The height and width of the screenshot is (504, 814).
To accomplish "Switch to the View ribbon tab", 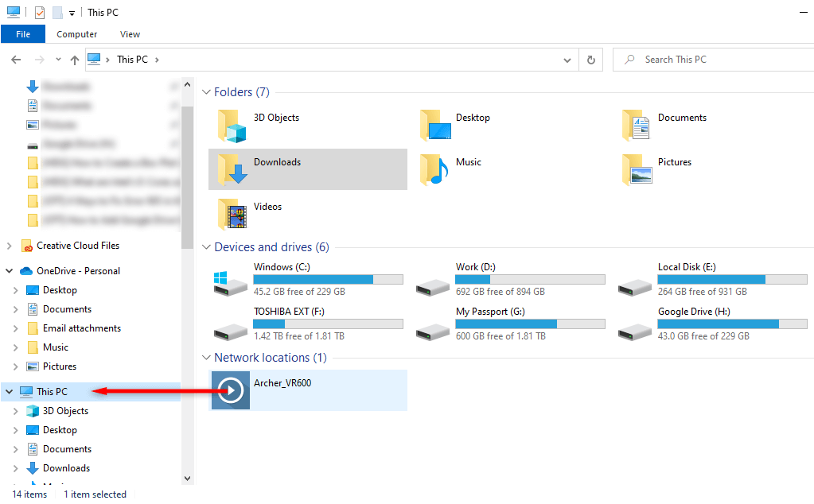I will pyautogui.click(x=130, y=34).
